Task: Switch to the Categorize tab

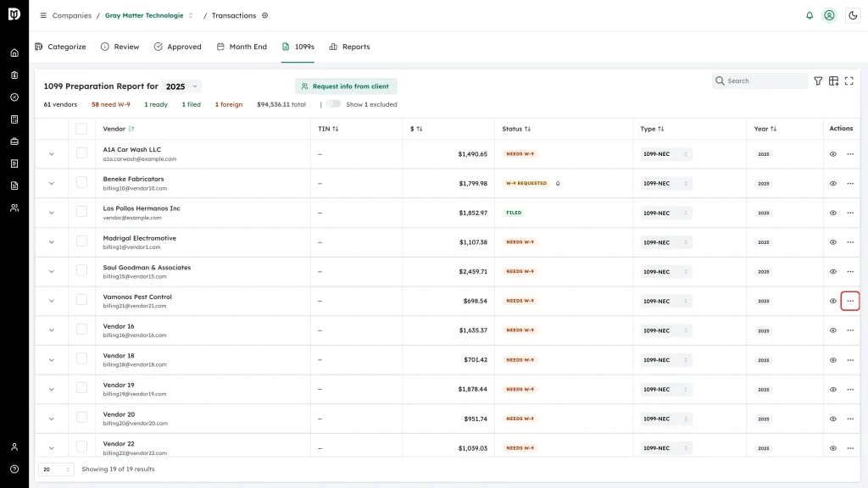Action: (x=61, y=47)
